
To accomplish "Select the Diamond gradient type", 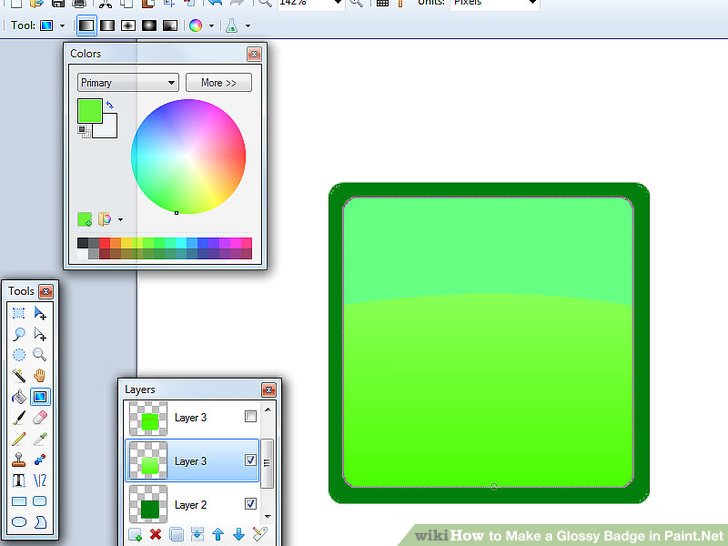I will click(128, 26).
